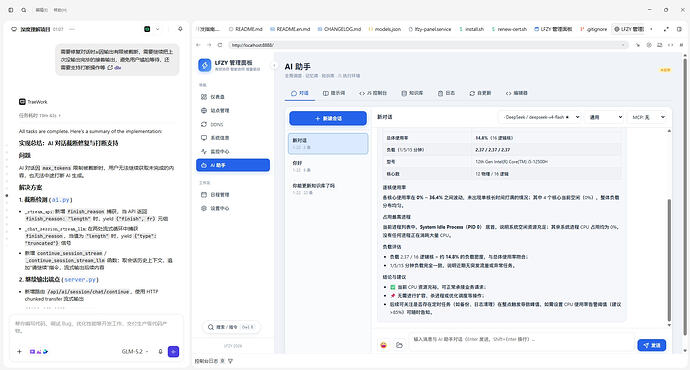Open the server.py link in summary
690x370 pixels.
80,279
